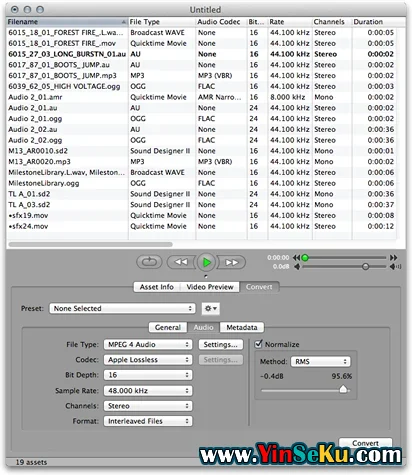Open the Preset dropdown
The image size is (412, 475).
tap(122, 308)
